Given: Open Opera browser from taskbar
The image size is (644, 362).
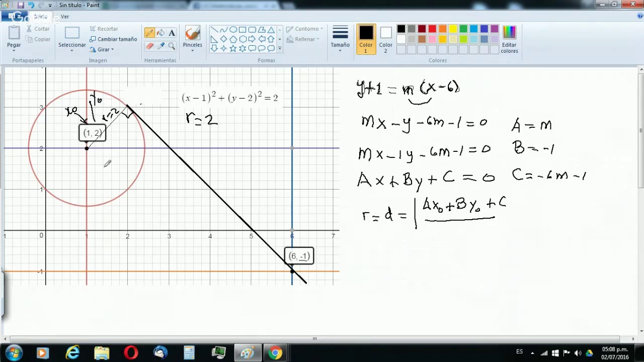Looking at the screenshot, I should pos(131,353).
